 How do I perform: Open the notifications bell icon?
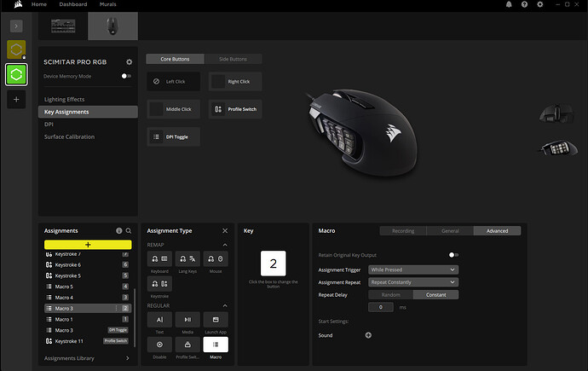coord(509,4)
